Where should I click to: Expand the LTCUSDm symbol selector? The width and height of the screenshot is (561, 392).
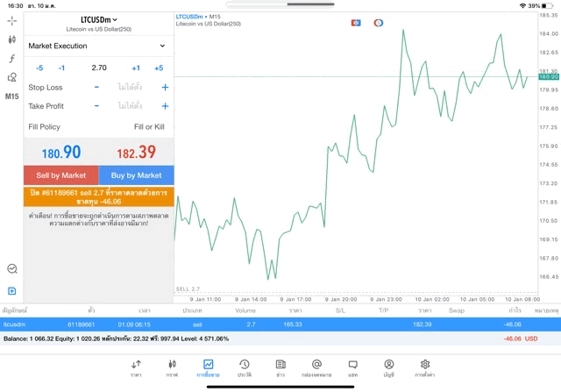[99, 19]
